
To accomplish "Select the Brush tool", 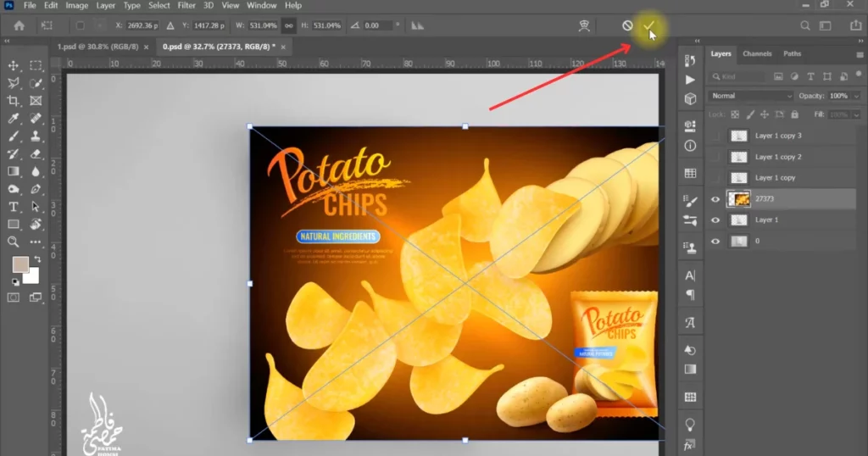I will pyautogui.click(x=14, y=136).
